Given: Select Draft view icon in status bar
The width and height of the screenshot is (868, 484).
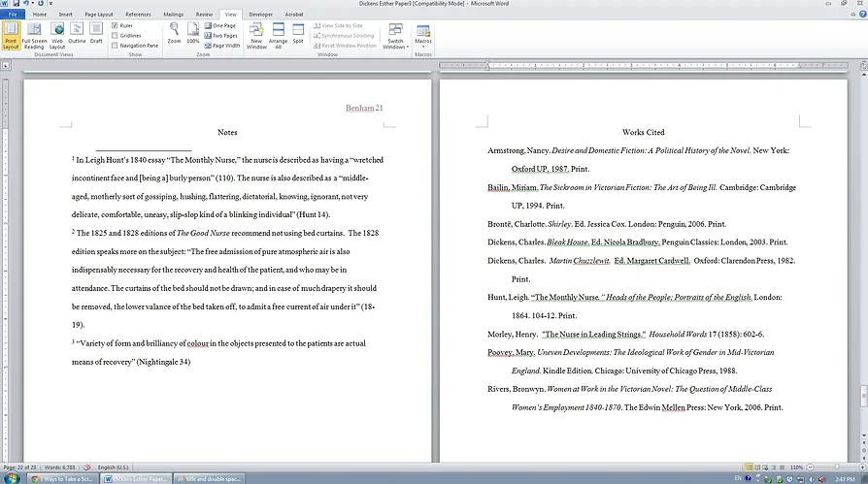Looking at the screenshot, I should (x=782, y=468).
